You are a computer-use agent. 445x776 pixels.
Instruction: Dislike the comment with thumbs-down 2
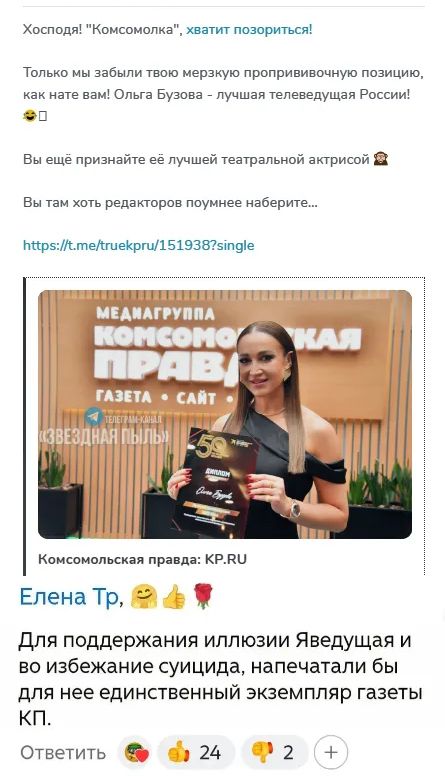tap(273, 753)
